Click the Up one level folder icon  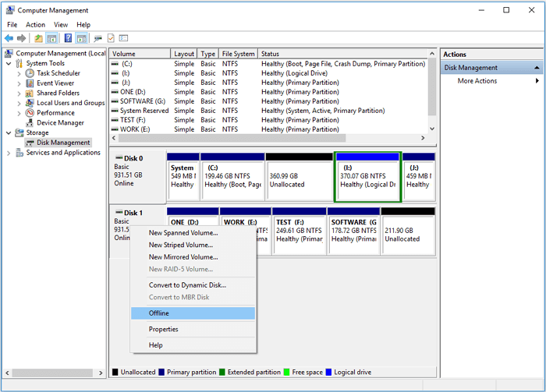38,38
